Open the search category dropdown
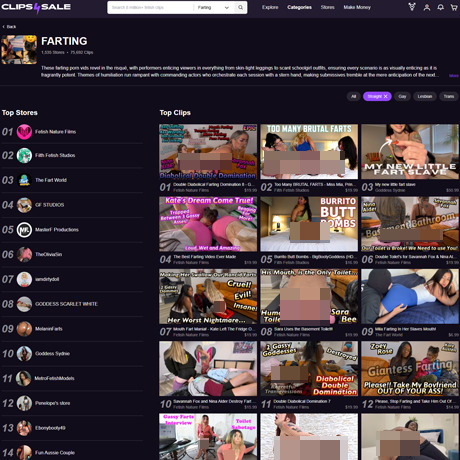Screen dimensions: 460x460 [x=213, y=7]
